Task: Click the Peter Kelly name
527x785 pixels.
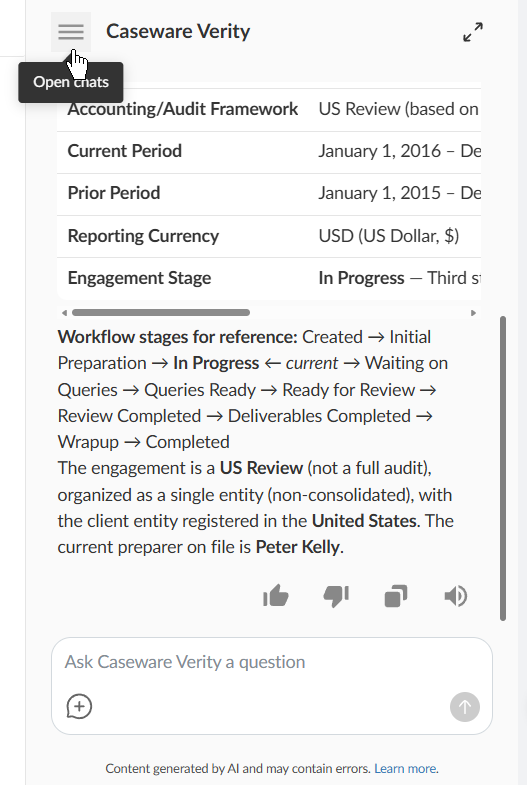Action: point(298,547)
